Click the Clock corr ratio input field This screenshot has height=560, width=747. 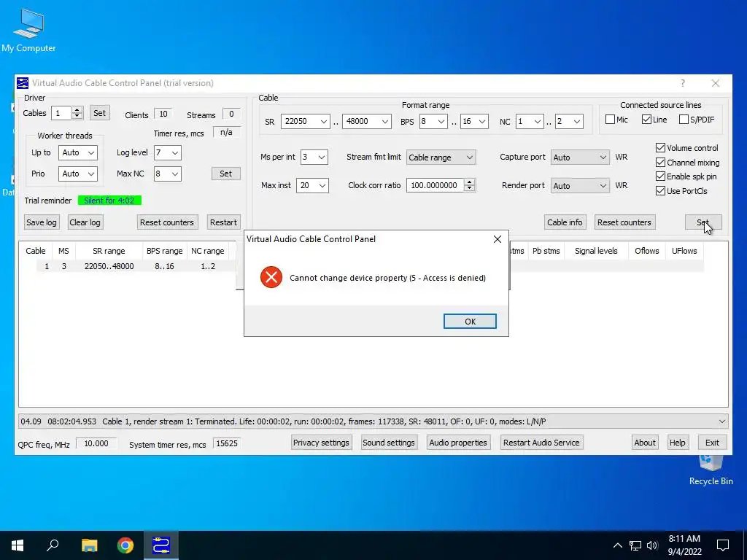435,185
